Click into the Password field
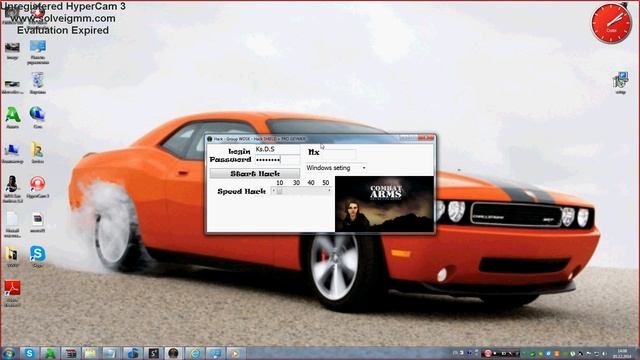 [x=277, y=160]
